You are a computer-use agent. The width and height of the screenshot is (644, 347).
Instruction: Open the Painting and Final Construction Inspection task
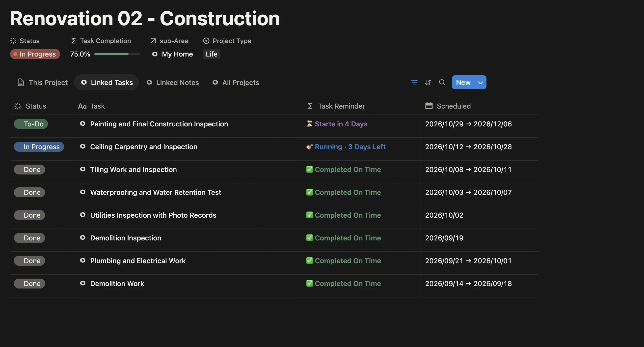[159, 124]
